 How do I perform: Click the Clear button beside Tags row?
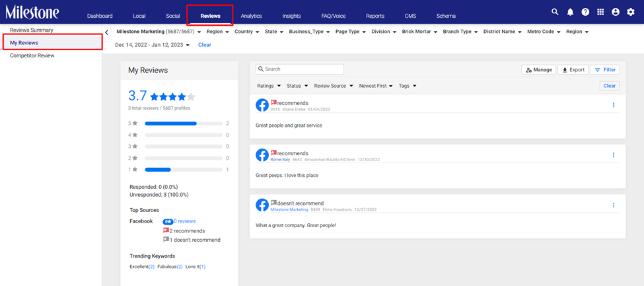[610, 86]
